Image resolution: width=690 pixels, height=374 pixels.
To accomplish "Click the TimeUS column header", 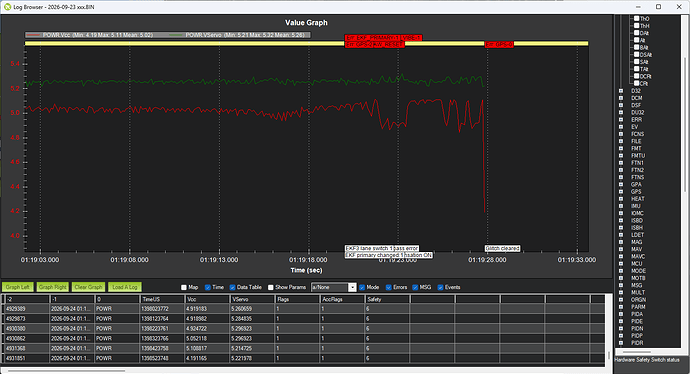I will click(x=162, y=299).
